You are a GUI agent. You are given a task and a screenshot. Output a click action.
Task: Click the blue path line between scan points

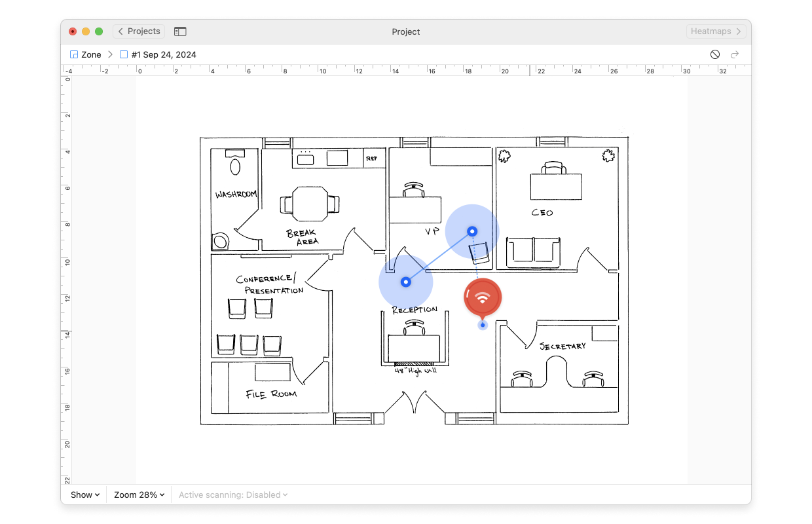439,257
